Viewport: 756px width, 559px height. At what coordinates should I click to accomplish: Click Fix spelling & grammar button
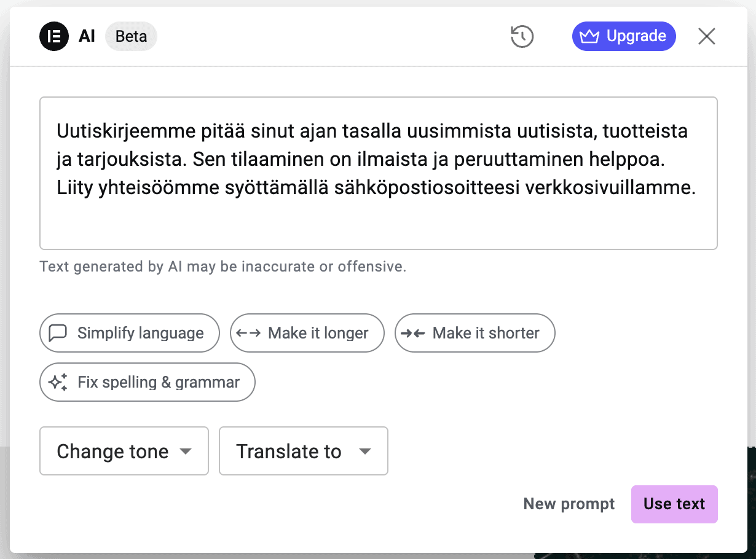point(148,382)
